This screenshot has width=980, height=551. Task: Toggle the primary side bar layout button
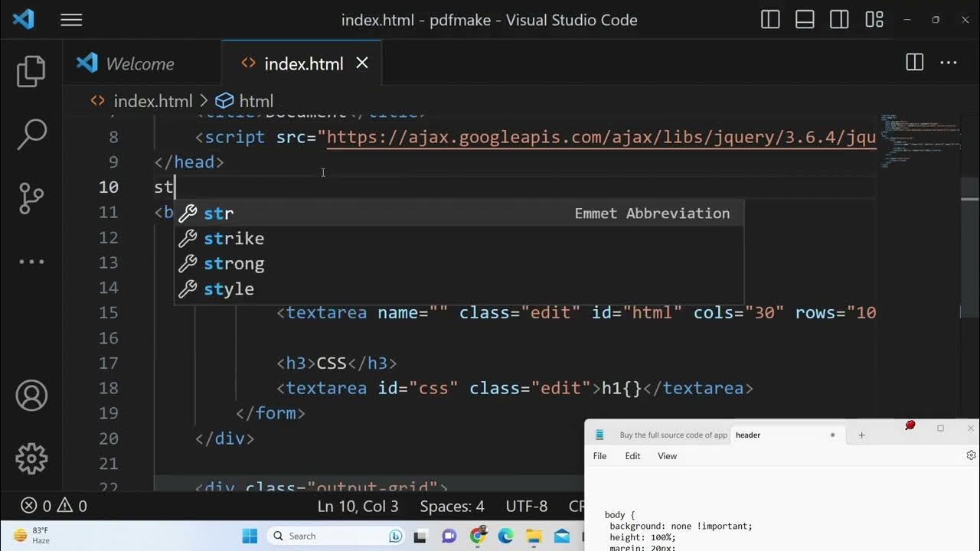pos(770,21)
